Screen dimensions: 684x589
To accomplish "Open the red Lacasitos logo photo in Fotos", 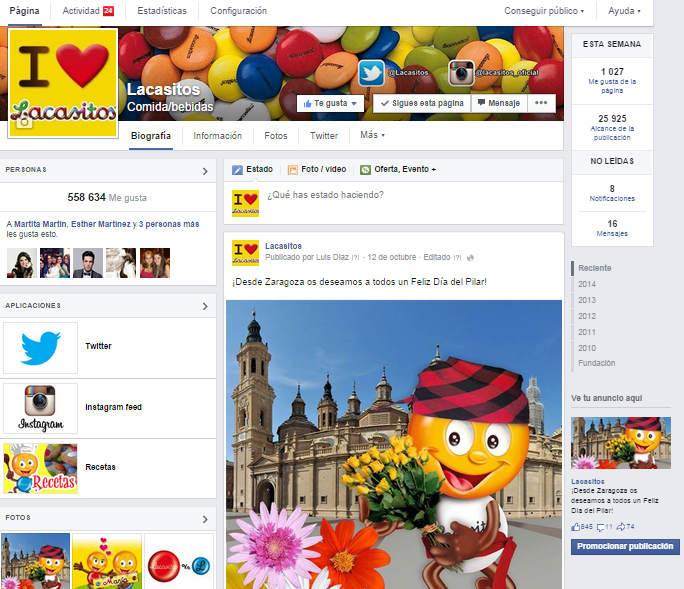I will pyautogui.click(x=179, y=561).
